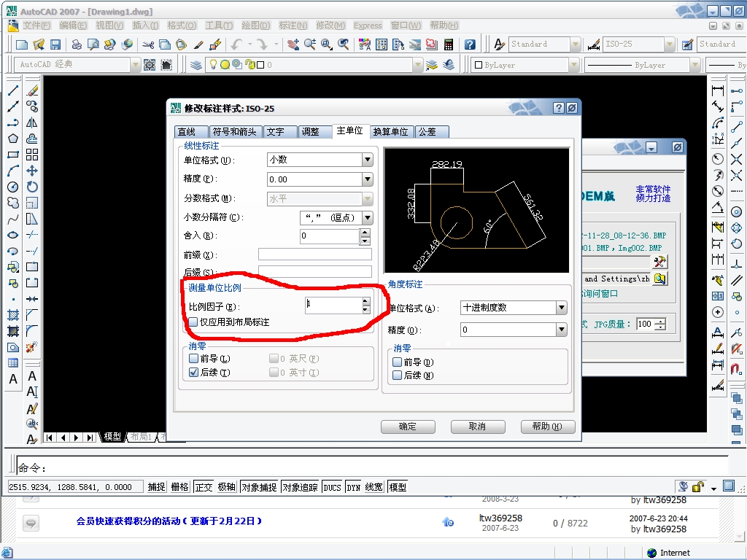This screenshot has height=560, width=747.
Task: Select the Rectangle drawing tool
Action: tap(13, 155)
